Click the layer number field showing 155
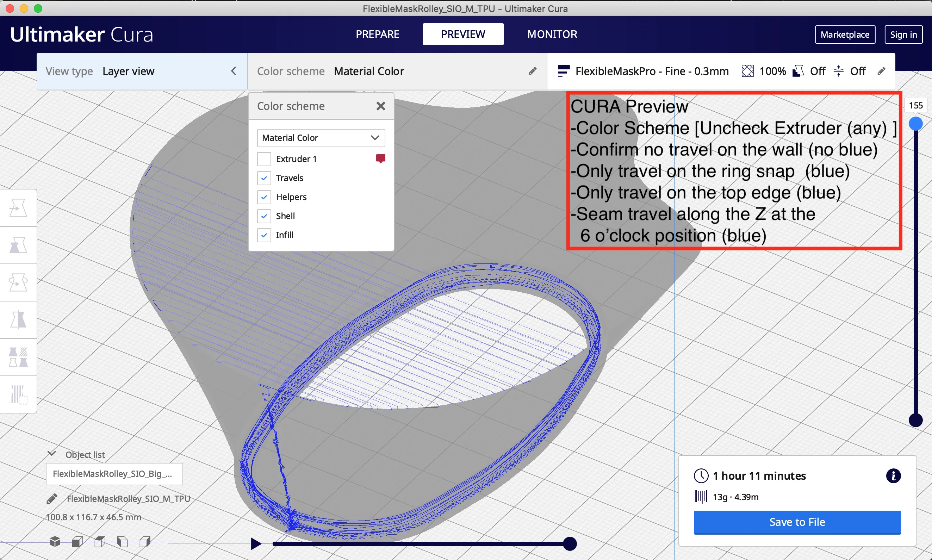Viewport: 932px width, 560px height. (x=915, y=105)
